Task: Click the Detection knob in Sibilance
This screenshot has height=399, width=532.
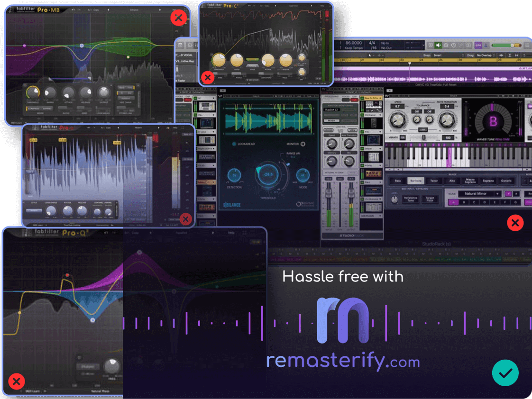Action: coord(234,175)
